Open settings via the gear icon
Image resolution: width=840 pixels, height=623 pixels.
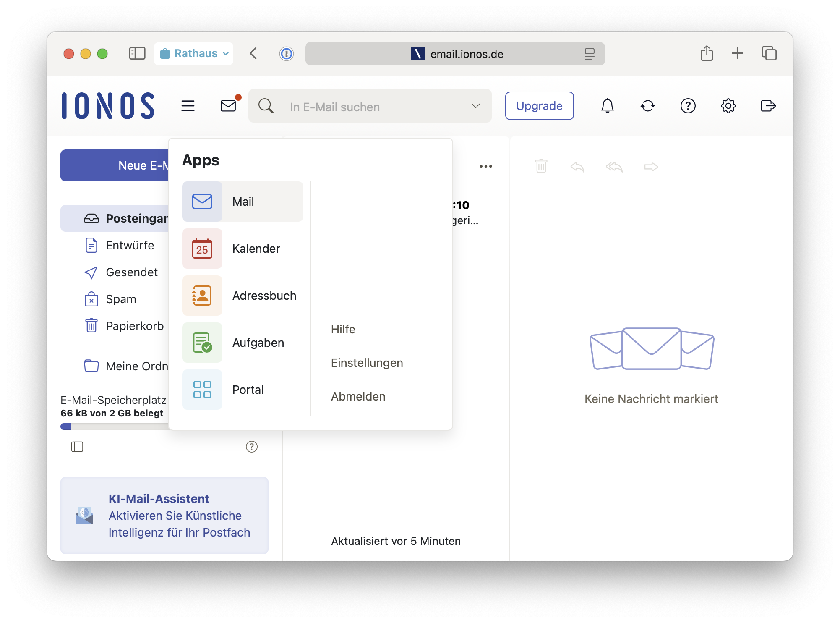[728, 106]
